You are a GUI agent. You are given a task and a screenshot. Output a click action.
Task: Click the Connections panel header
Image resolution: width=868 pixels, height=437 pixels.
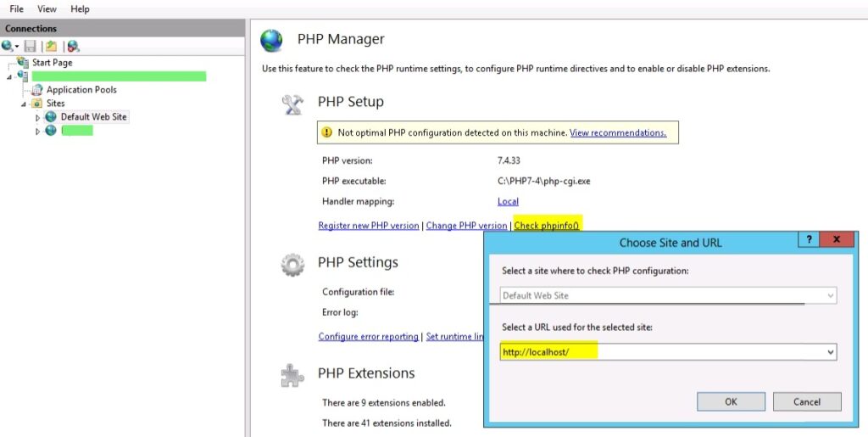(122, 28)
